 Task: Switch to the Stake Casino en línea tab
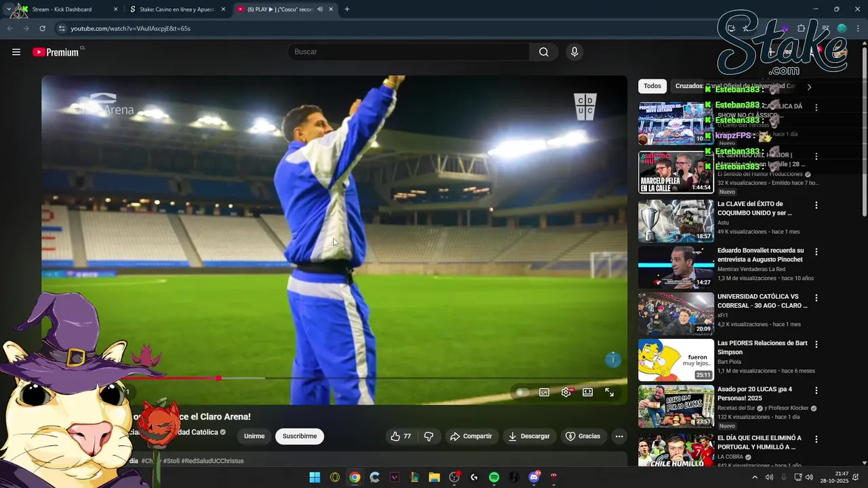(177, 9)
